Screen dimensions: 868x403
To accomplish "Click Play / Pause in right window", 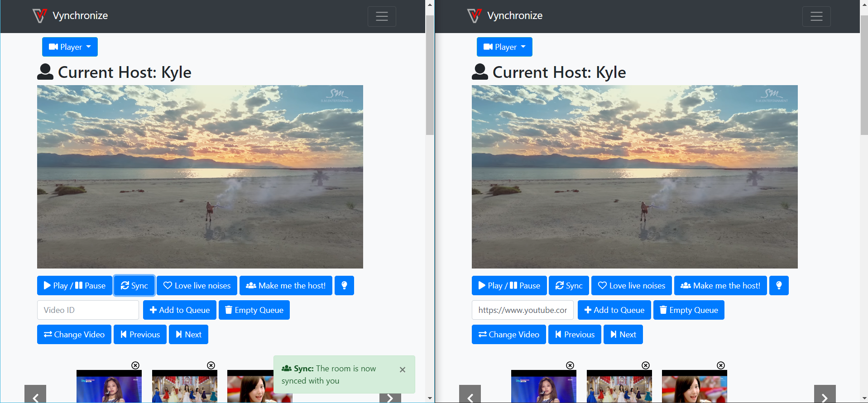I will pos(509,285).
